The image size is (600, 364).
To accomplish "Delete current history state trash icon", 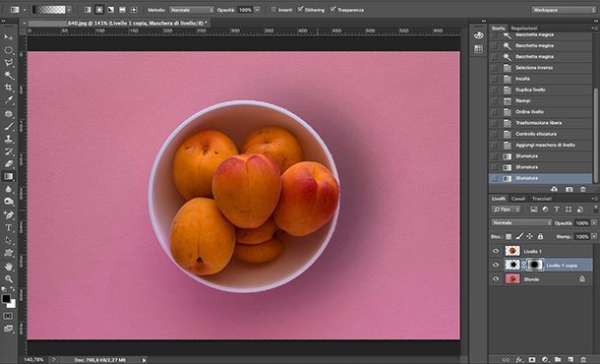I will click(582, 189).
